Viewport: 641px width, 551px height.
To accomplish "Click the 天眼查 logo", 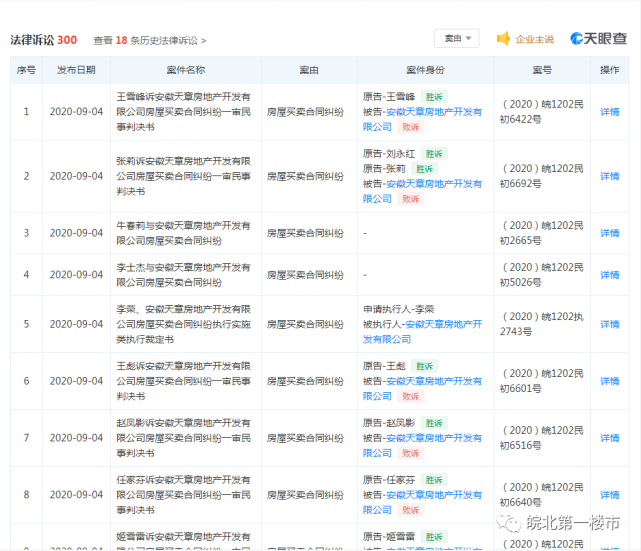I will click(x=598, y=38).
